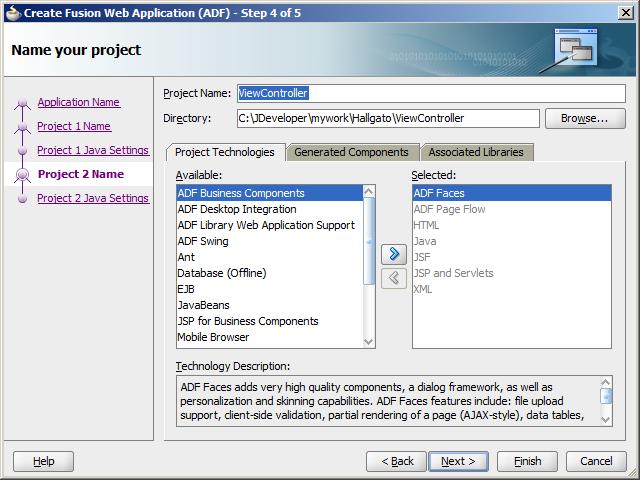Open the Project Technologies tab

[224, 152]
